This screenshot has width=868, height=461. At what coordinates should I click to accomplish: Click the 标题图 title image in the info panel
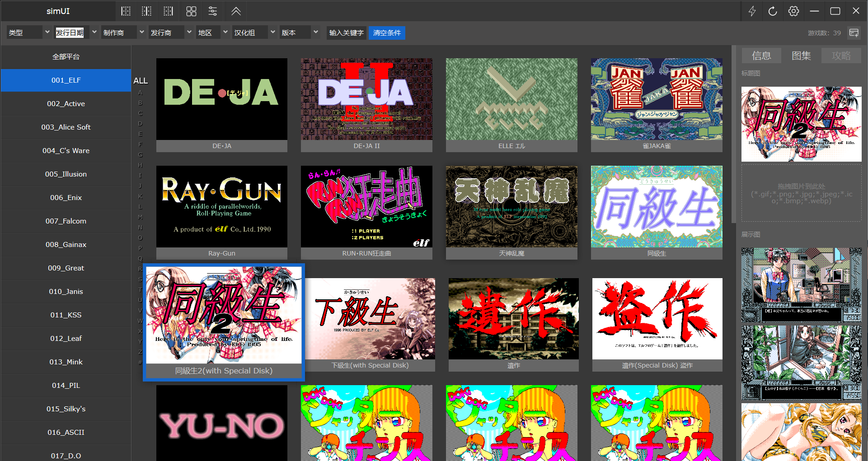[802, 124]
